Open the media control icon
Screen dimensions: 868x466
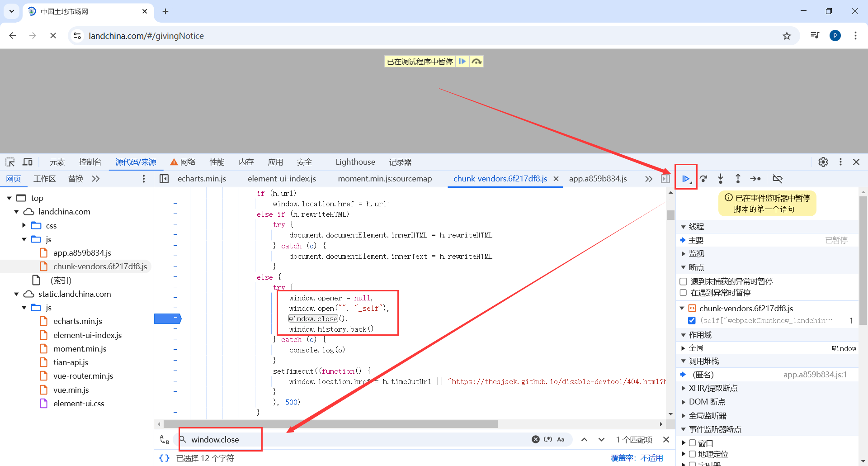point(815,36)
